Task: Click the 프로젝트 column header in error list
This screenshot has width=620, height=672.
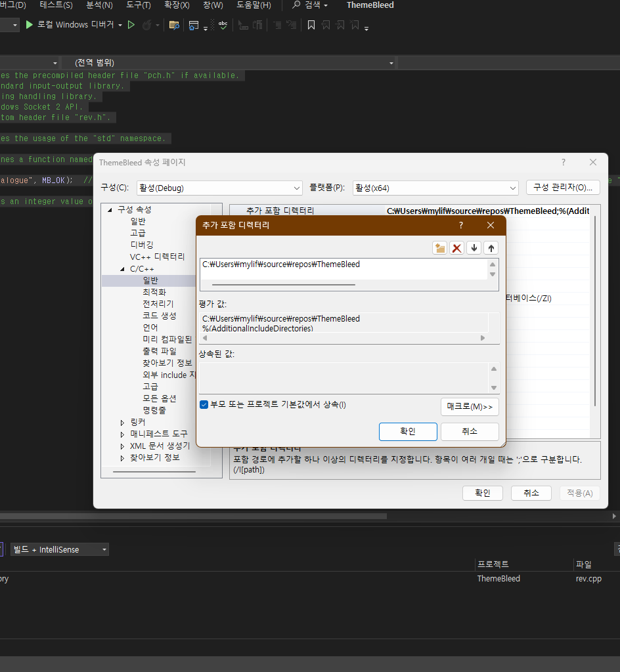Action: point(493,564)
